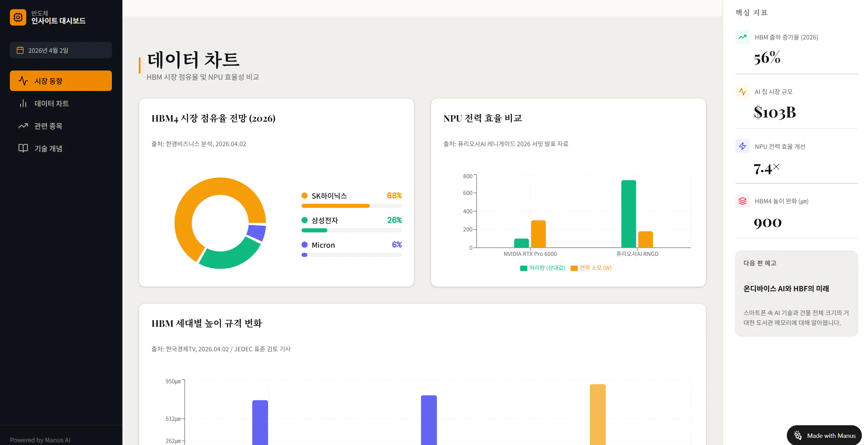Click the trending arrow icon beside 관련 종목

click(x=23, y=126)
